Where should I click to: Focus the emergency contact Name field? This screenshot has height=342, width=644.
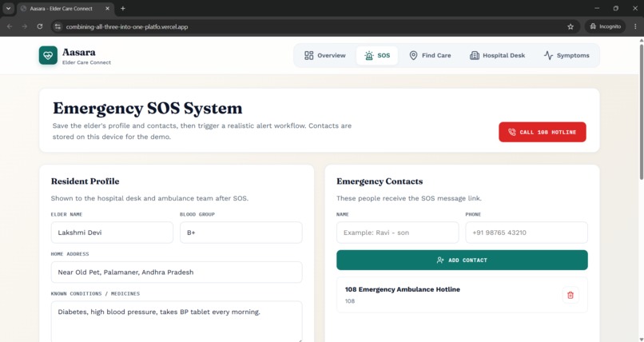397,233
